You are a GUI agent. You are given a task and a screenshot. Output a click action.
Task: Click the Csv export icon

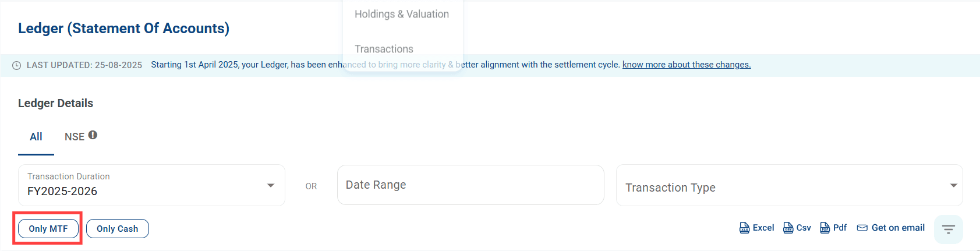(788, 228)
